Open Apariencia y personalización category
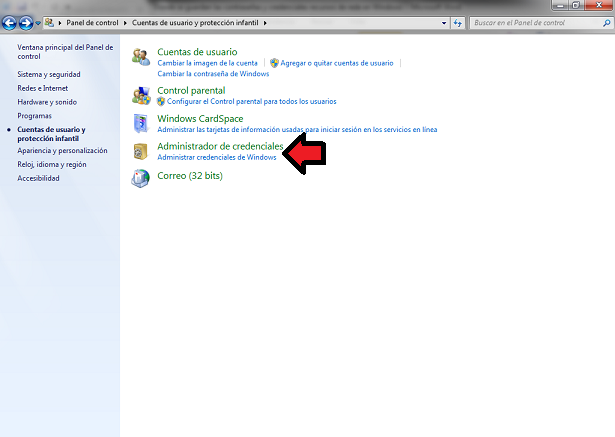 [x=62, y=151]
